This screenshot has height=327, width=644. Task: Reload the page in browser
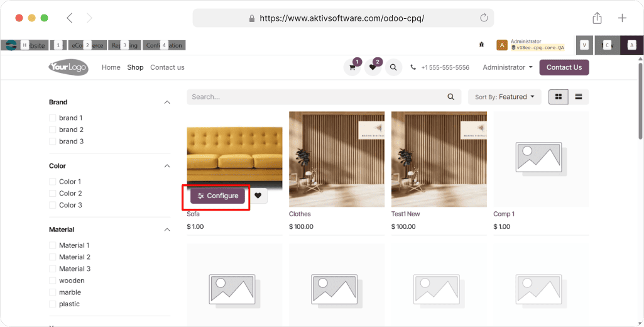(483, 18)
